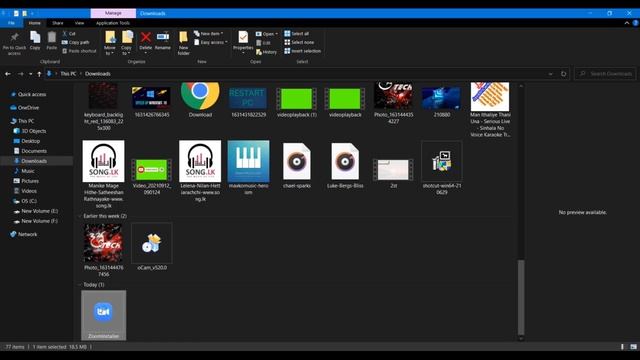This screenshot has width=640, height=360.
Task: Click This PC in address bar
Action: coord(68,74)
